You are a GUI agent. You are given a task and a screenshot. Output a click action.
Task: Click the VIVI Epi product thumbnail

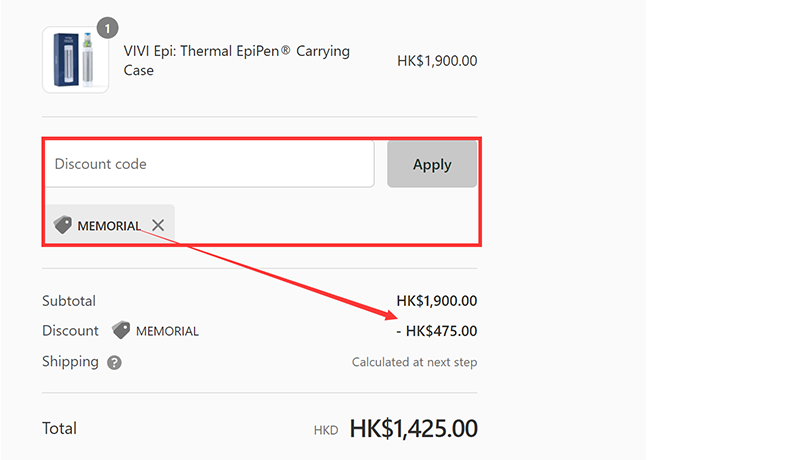coord(75,60)
